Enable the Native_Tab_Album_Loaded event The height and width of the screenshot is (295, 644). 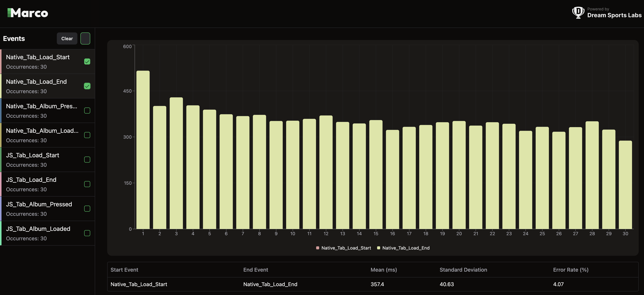coord(87,135)
